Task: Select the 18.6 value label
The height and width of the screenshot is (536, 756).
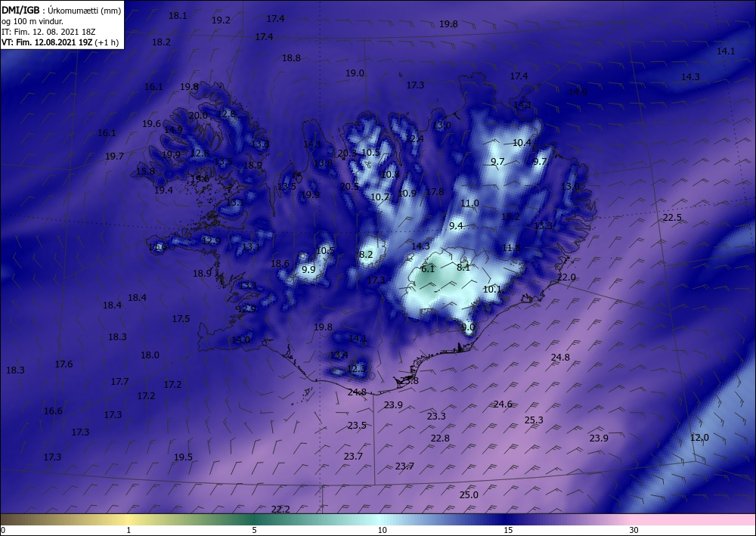Action: [x=280, y=263]
